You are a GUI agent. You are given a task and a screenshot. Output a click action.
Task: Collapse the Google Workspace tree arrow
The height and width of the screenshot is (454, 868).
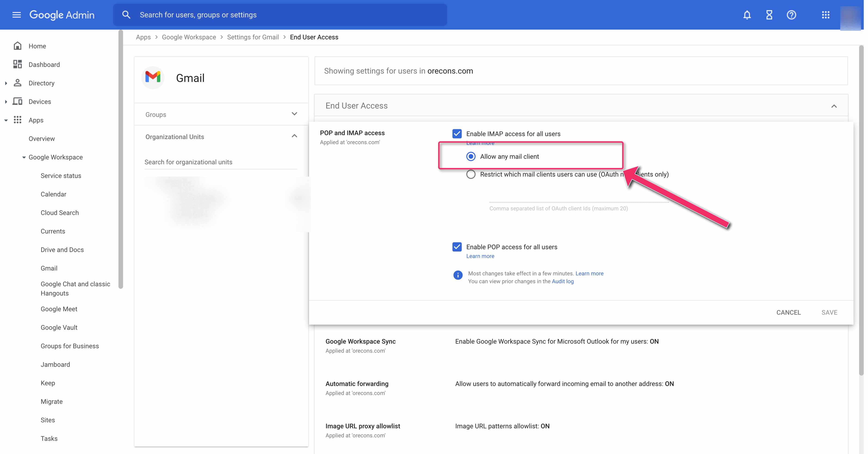24,157
